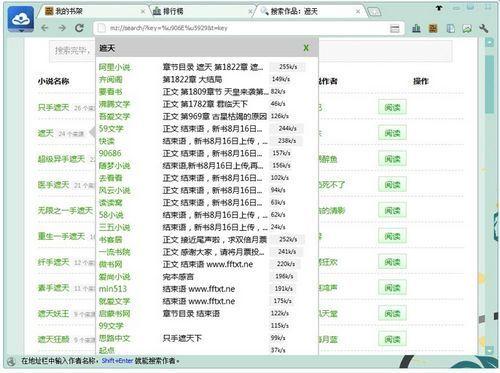500x373 pixels.
Task: Go back with the left arrow button
Action: (x=45, y=28)
